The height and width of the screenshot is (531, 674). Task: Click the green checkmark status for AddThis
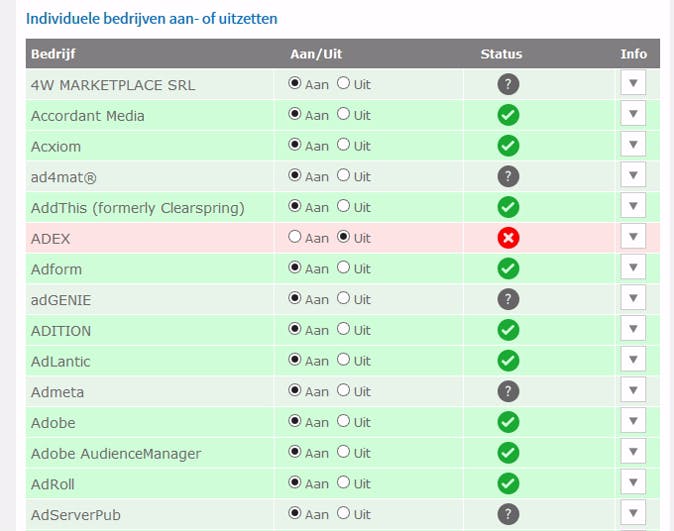[508, 207]
